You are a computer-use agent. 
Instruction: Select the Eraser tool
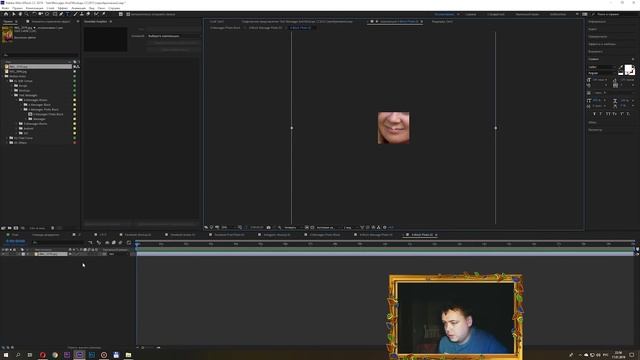88,14
